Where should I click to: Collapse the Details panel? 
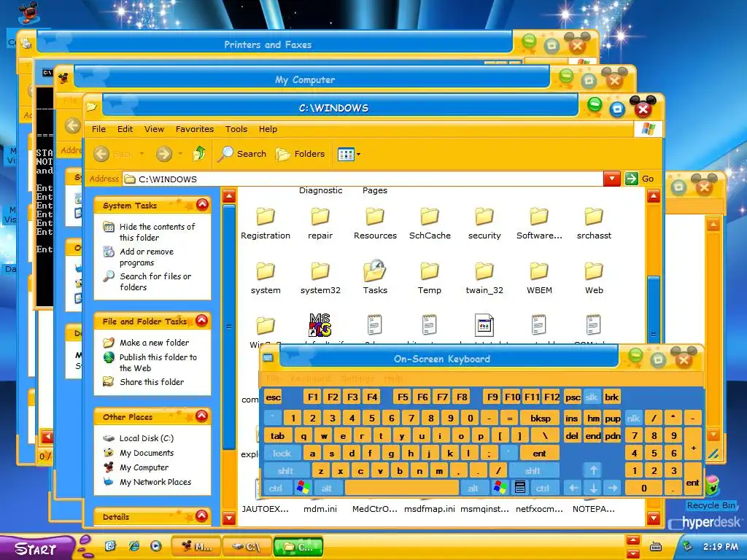coord(202,516)
